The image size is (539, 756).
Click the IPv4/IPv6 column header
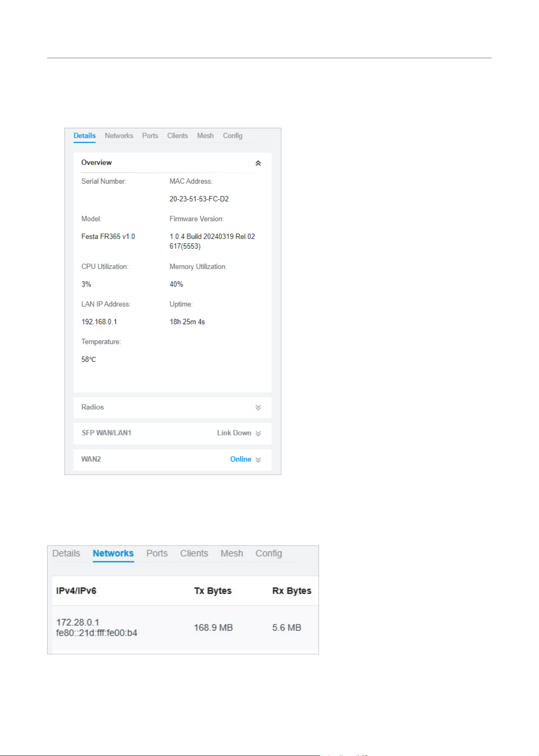click(x=76, y=591)
